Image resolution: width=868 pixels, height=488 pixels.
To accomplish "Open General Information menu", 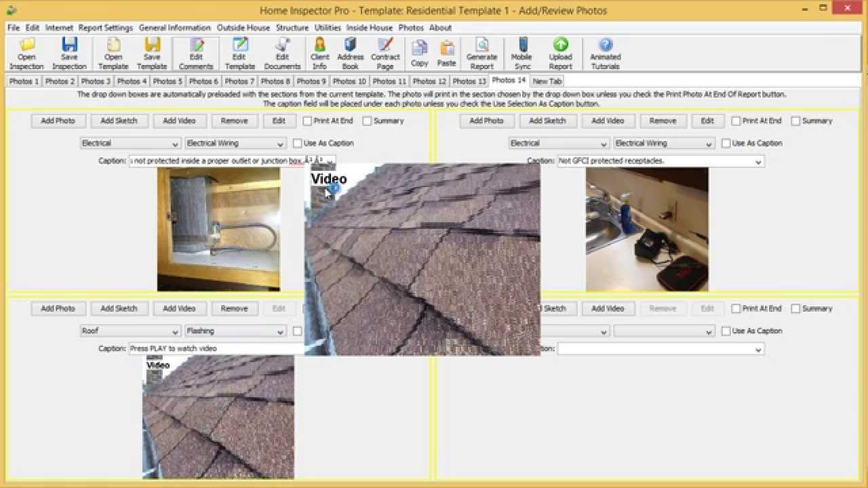I will 175,28.
